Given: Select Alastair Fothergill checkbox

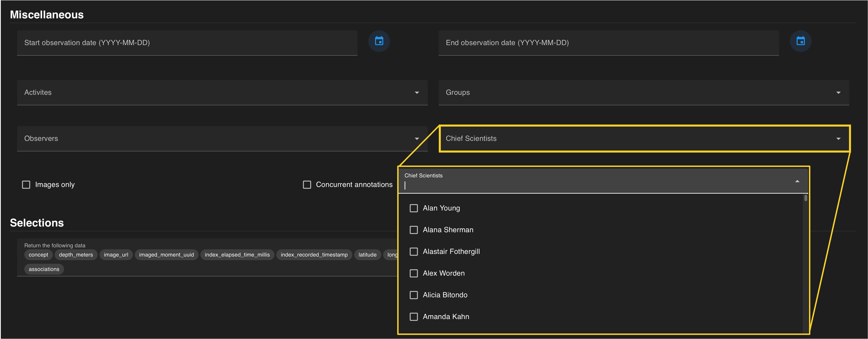Looking at the screenshot, I should pos(413,252).
